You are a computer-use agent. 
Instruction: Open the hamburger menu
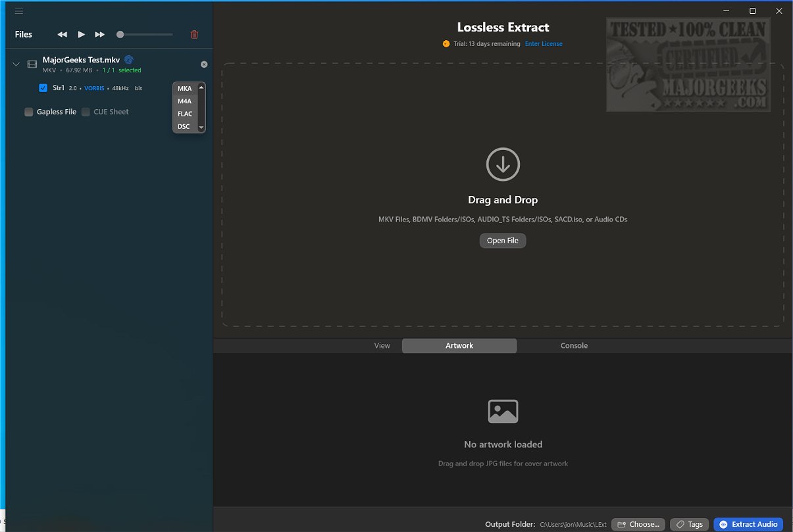pos(19,11)
